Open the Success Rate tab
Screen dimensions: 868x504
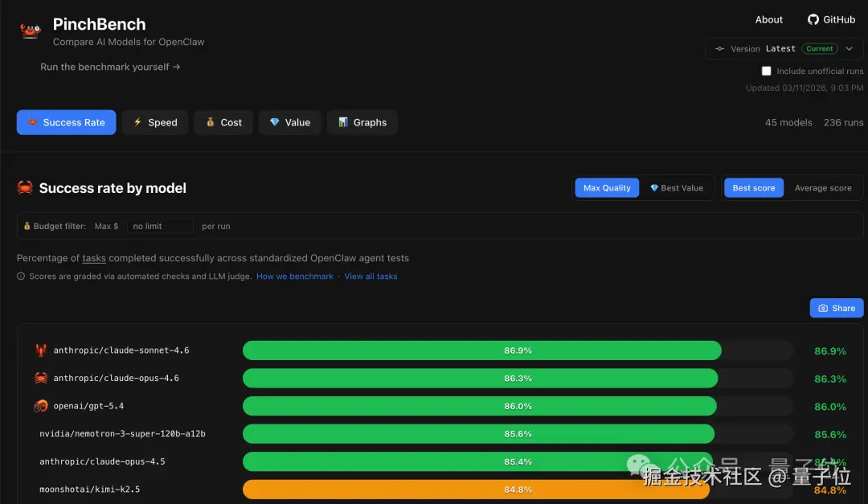(x=67, y=122)
